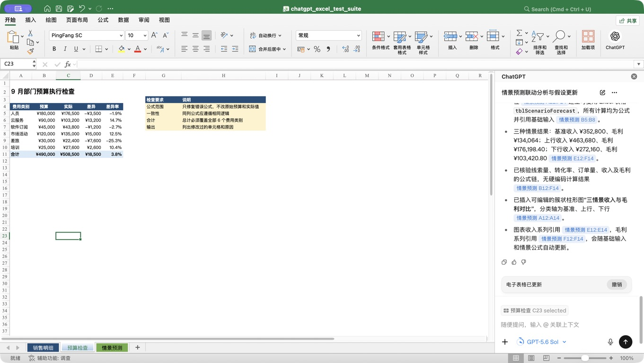Open the PingFang SC font name dropdown
The image size is (644, 363).
pyautogui.click(x=121, y=35)
